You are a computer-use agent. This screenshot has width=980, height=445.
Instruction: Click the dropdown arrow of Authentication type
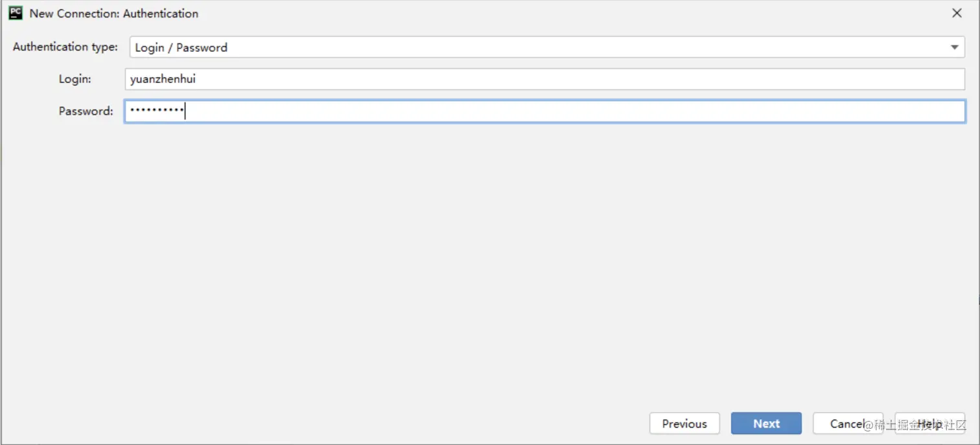coord(954,47)
